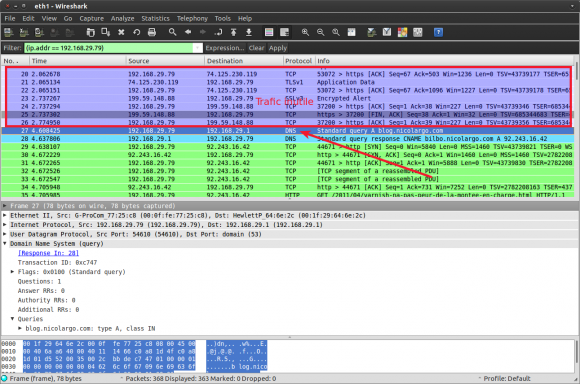Expand the User Datagram Protocol node
This screenshot has width=580, height=384.
point(5,234)
